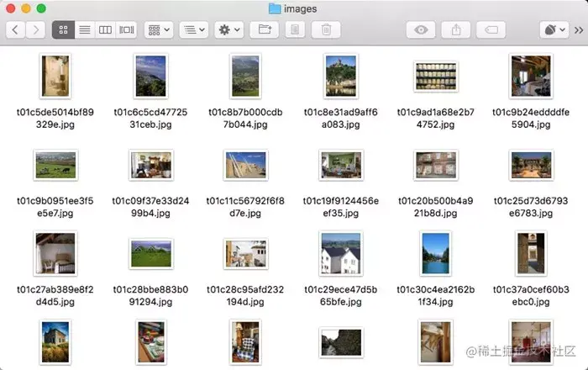
Task: Select thumbnail of t01c8b7b000cdb7b044.jpg
Action: point(245,77)
